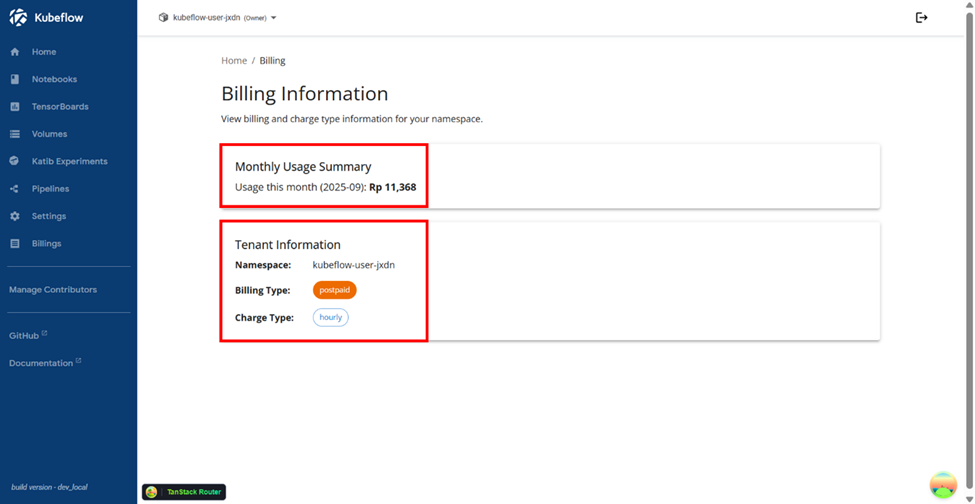
Task: Click the Home sidebar icon
Action: click(15, 52)
